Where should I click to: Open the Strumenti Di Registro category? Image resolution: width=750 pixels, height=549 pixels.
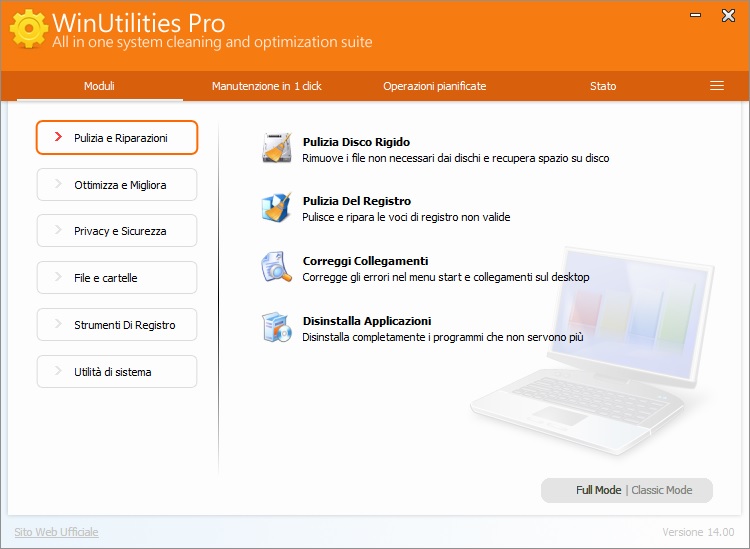click(117, 325)
